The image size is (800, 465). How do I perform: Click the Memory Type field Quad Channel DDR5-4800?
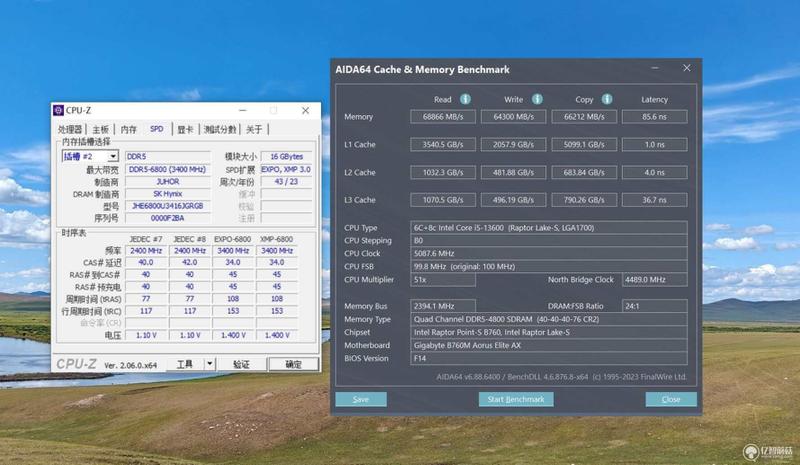[549, 319]
